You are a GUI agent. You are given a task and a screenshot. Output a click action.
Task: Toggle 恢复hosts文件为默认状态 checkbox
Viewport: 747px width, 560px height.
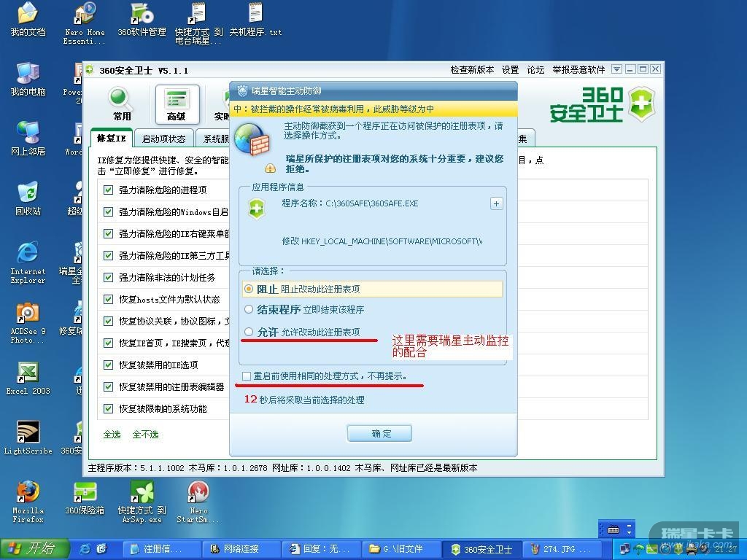(108, 300)
